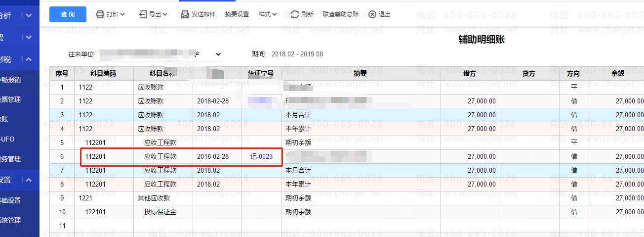Click the export icon beside 导出

(x=143, y=14)
